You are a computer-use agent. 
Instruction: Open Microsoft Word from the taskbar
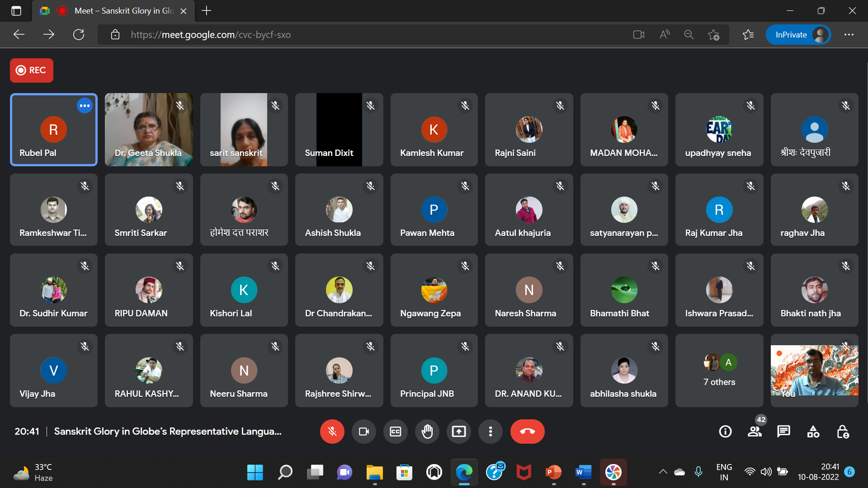tap(583, 473)
